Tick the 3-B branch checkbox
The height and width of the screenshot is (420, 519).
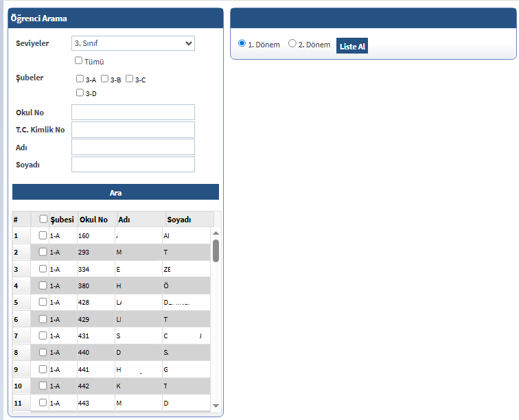coord(105,79)
